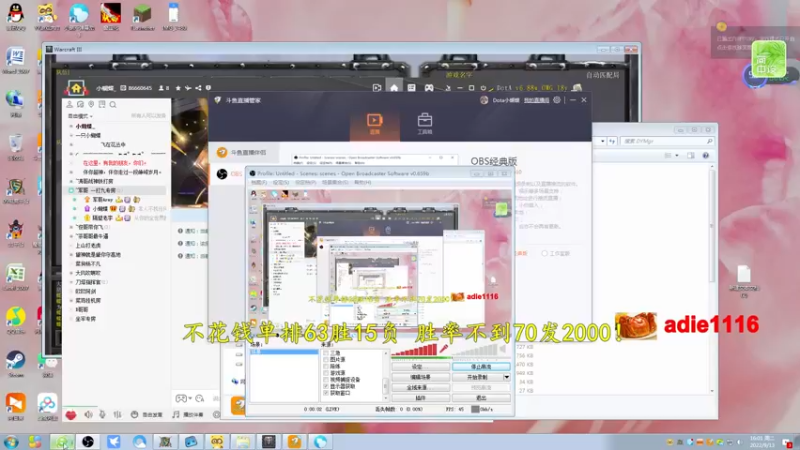This screenshot has height=450, width=800.
Task: Toggle the 获取窗口 source checkbox in OBS
Action: [x=326, y=393]
